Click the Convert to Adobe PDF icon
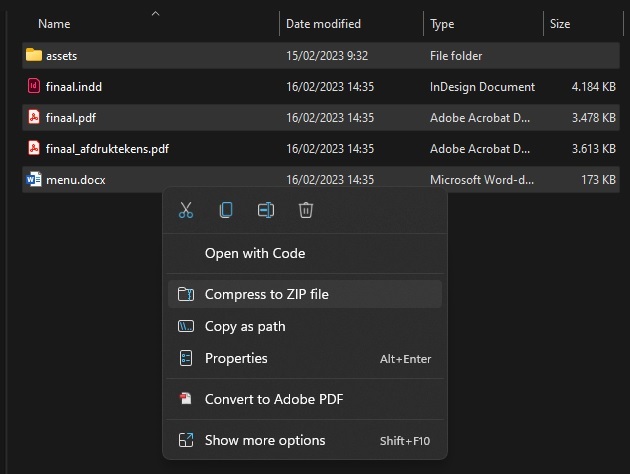 click(186, 399)
